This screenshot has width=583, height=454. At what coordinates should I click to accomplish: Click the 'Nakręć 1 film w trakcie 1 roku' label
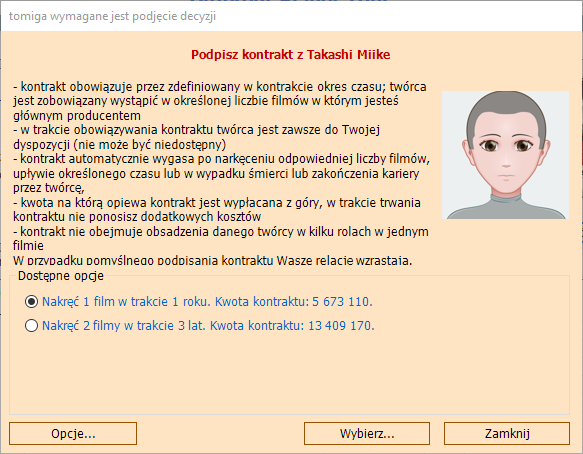coord(126,302)
